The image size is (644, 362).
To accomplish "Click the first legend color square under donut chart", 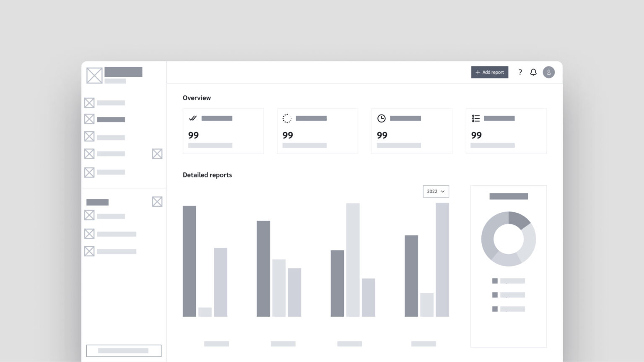I will [495, 281].
